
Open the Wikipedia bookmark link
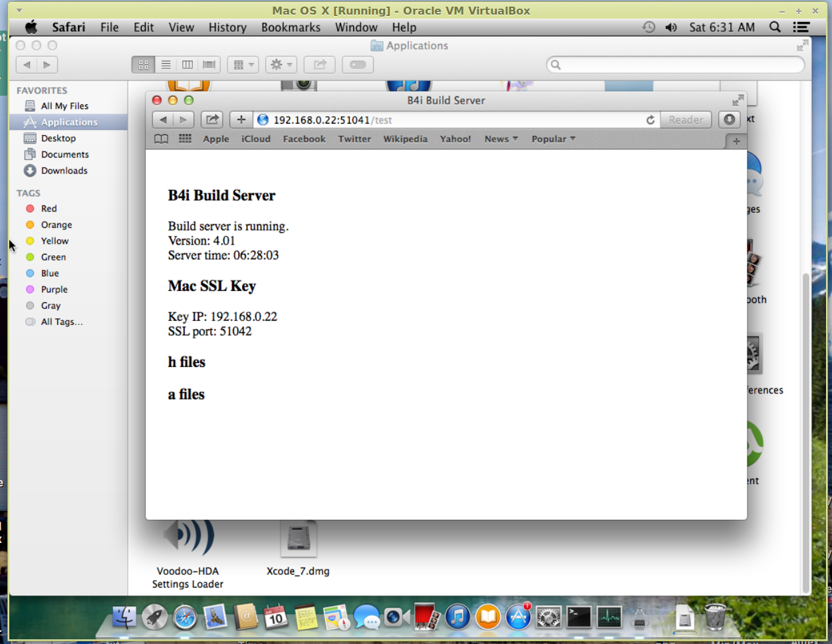pos(405,139)
